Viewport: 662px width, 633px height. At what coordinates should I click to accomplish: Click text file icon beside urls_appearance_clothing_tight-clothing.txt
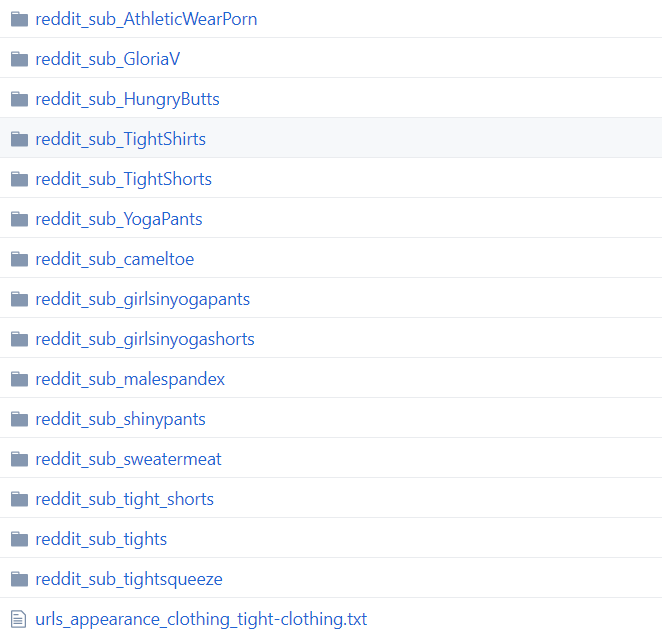click(x=19, y=619)
